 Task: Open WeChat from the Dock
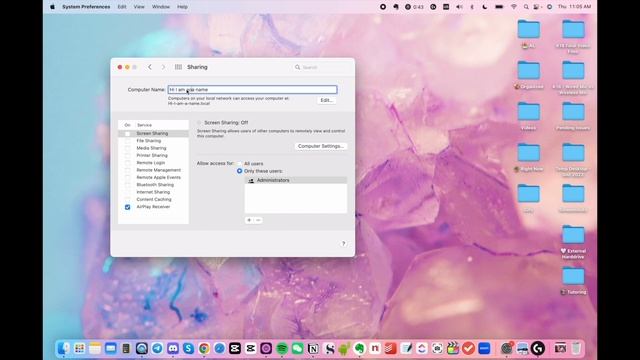coord(297,348)
